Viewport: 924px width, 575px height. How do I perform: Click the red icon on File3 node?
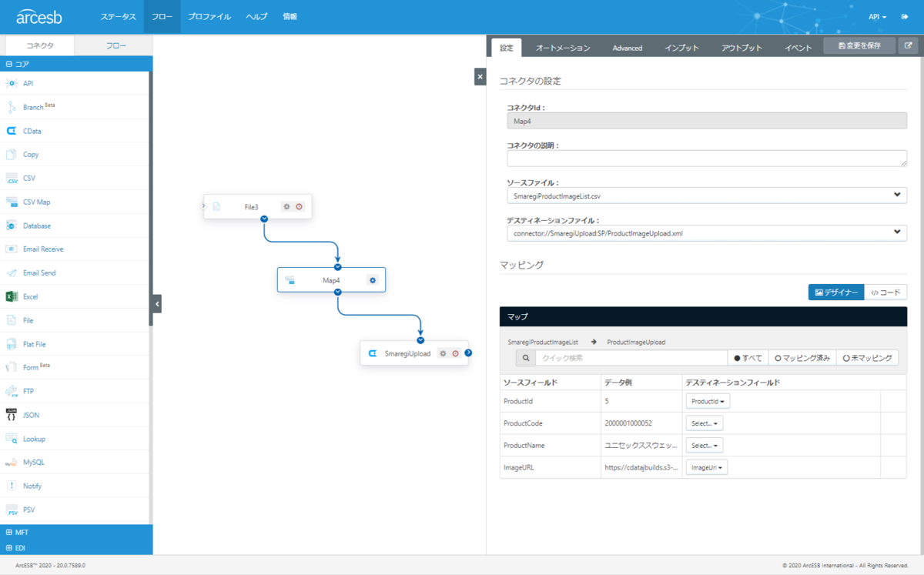click(300, 206)
